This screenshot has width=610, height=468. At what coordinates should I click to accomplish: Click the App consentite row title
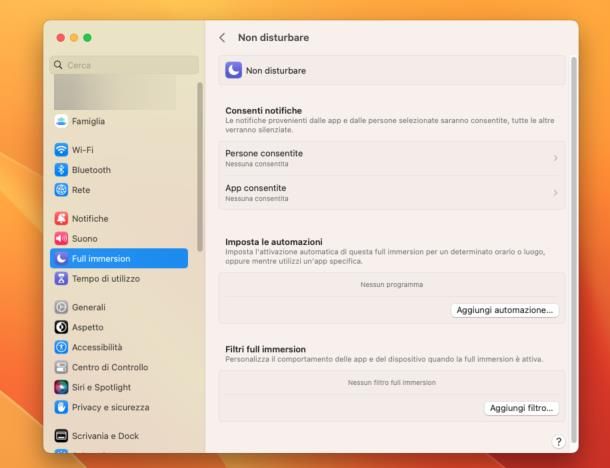(x=256, y=188)
